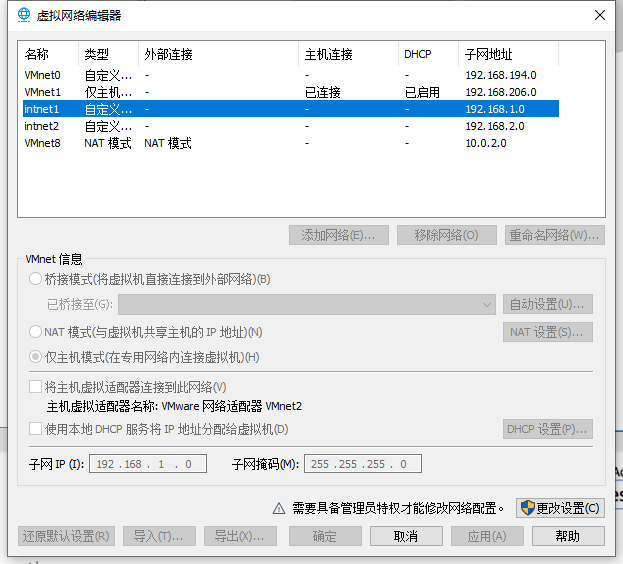This screenshot has height=564, width=623.
Task: Select the 仅主机模式 radio button
Action: (x=35, y=357)
